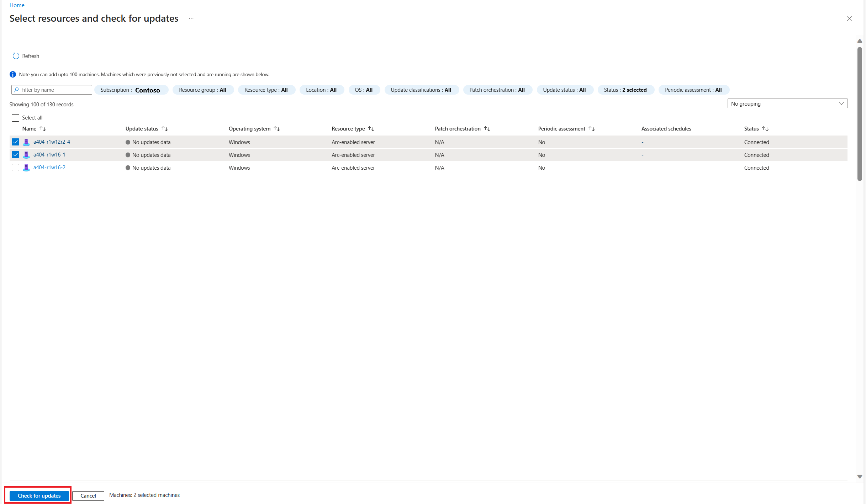Expand the Patch orchestration filter dropdown

pos(497,90)
